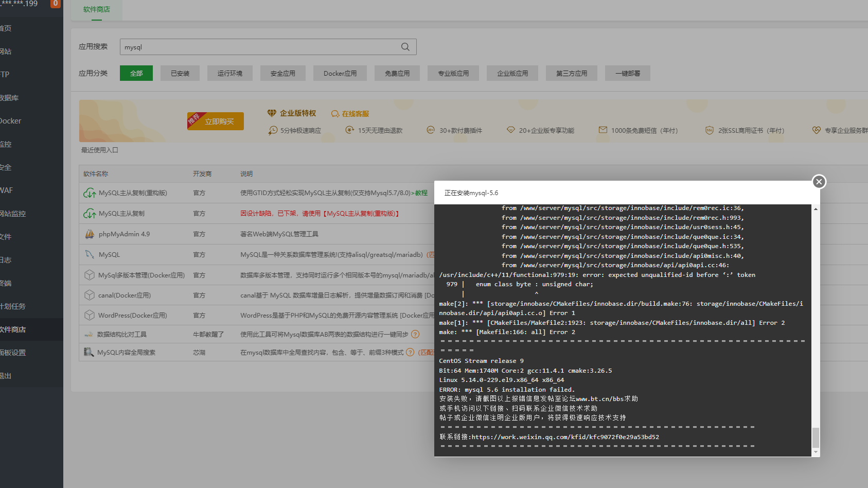
Task: Click scroll-down arrow of install log
Action: click(816, 452)
